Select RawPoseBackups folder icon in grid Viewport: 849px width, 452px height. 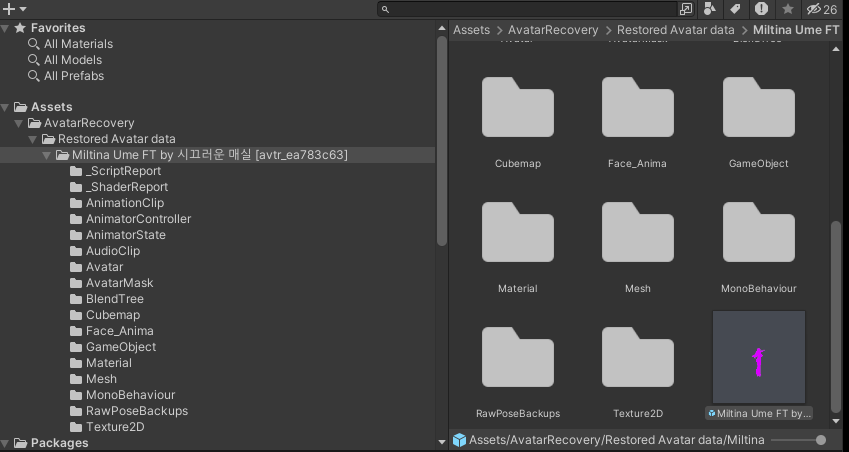tap(518, 357)
